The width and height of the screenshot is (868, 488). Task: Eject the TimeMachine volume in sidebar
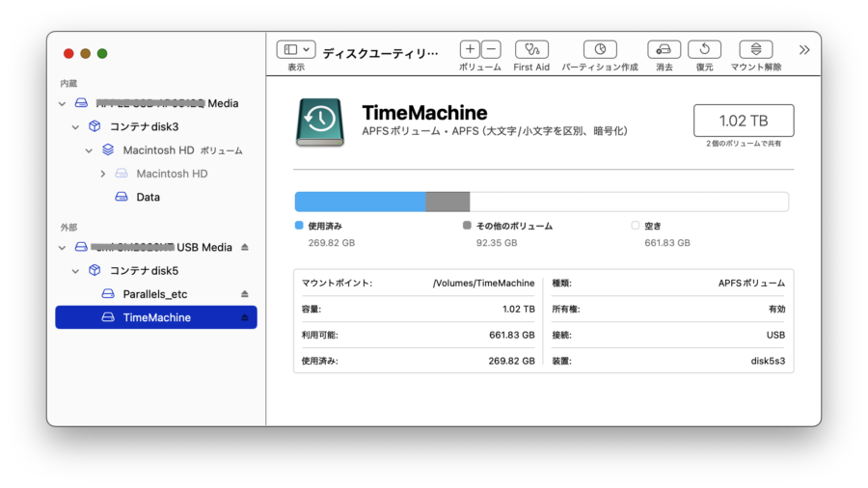(245, 317)
